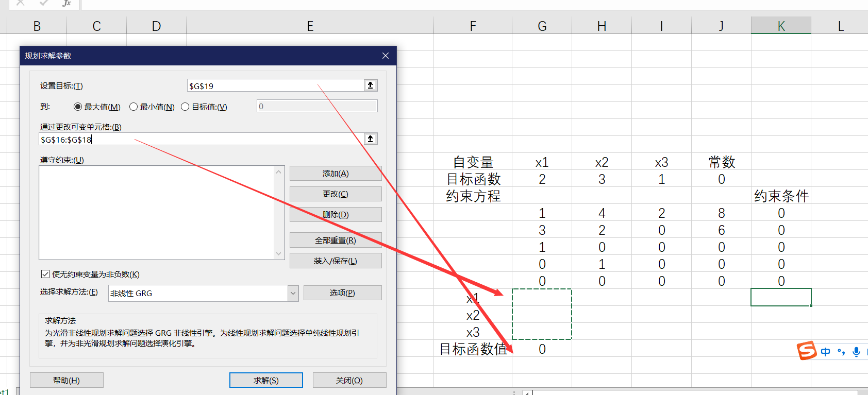Click the cell labeled 常数
Screen dimensions: 868x395
click(722, 162)
